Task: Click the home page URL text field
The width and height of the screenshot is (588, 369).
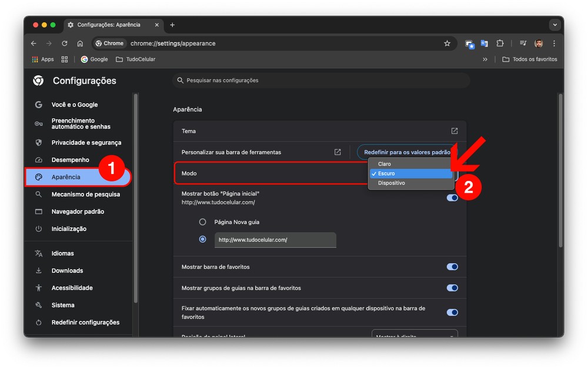Action: (275, 240)
